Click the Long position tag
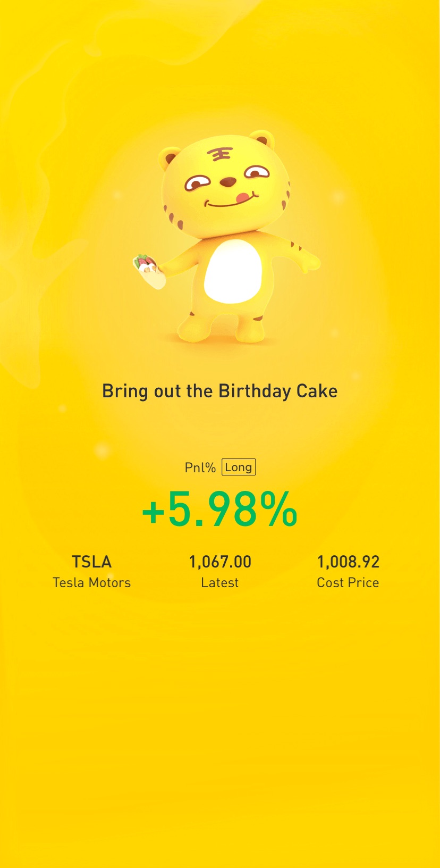The width and height of the screenshot is (440, 868). click(239, 467)
